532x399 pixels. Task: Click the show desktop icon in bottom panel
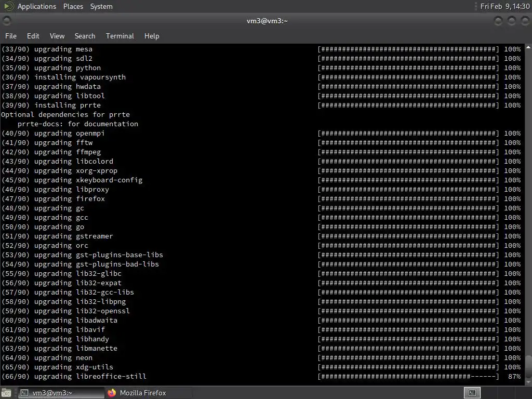click(6, 393)
